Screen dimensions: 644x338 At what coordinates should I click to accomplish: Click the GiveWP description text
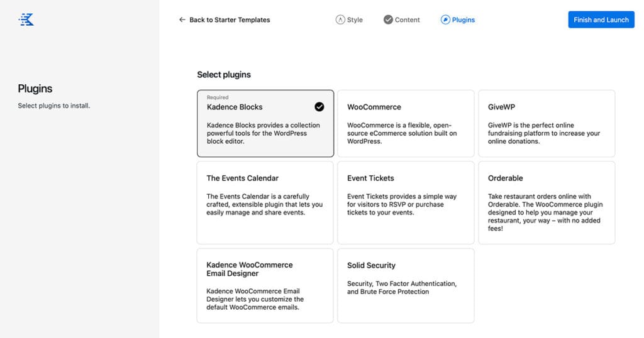point(544,133)
